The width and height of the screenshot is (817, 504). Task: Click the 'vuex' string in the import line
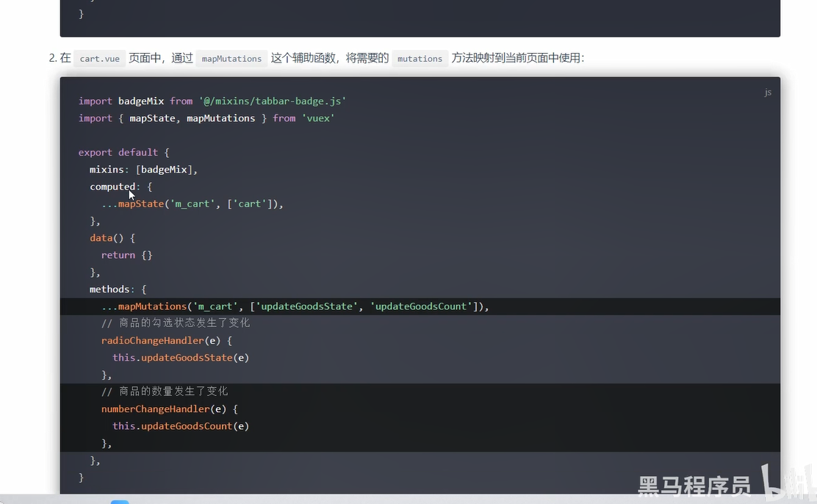pos(318,118)
